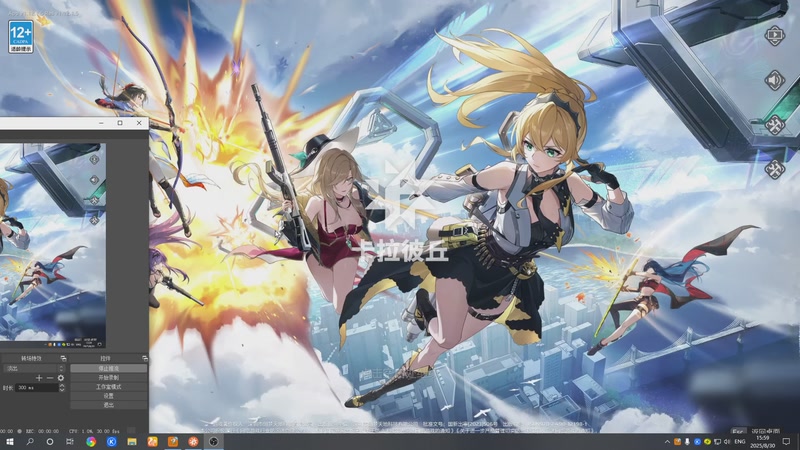Open the colorful pinwheel browser icon
800x450 pixels.
(x=91, y=442)
